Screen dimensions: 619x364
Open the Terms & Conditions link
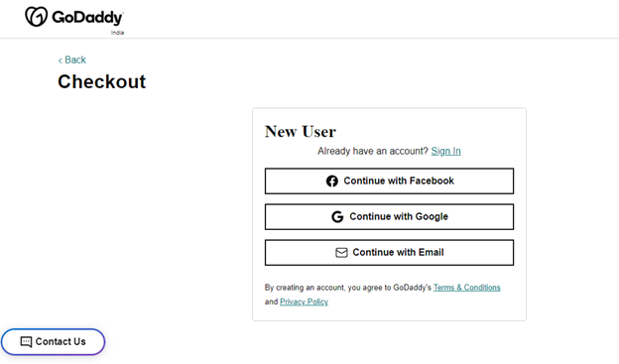click(x=466, y=288)
